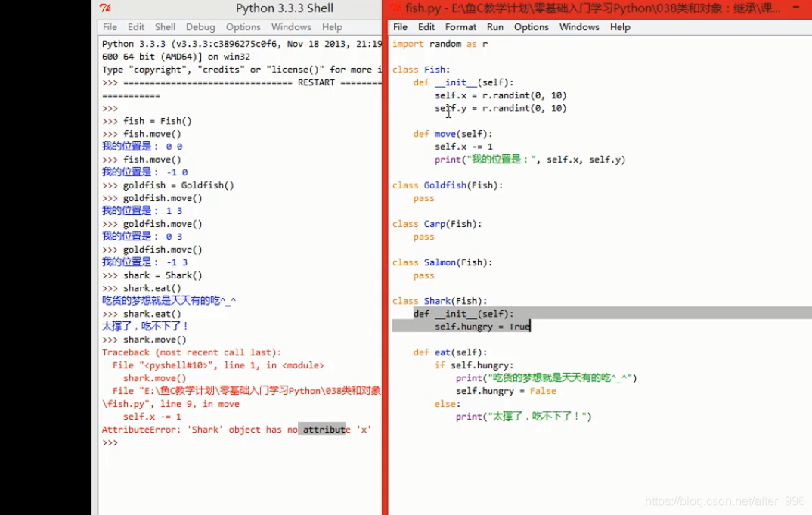Click the fish.py editor window title icon
This screenshot has width=812, height=515.
395,8
